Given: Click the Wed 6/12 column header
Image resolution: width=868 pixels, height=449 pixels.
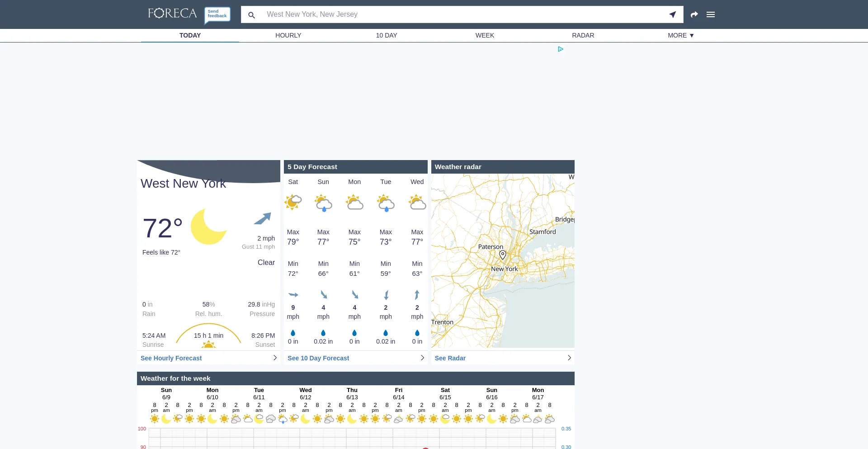Looking at the screenshot, I should pos(306,393).
